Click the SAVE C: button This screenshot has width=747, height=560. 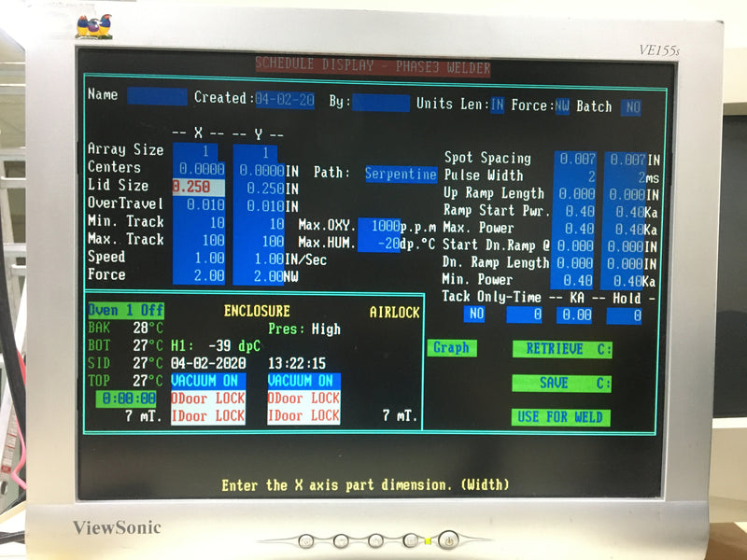point(561,384)
